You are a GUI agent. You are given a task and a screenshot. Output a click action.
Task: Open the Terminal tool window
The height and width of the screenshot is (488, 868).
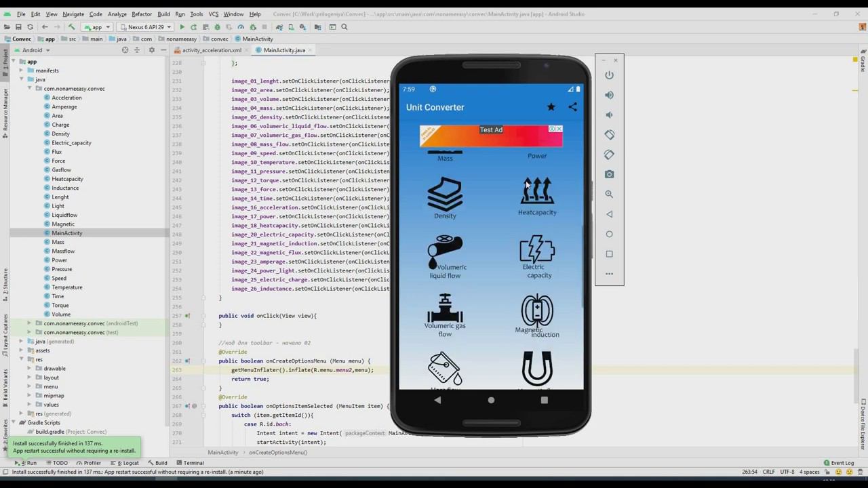pos(190,463)
